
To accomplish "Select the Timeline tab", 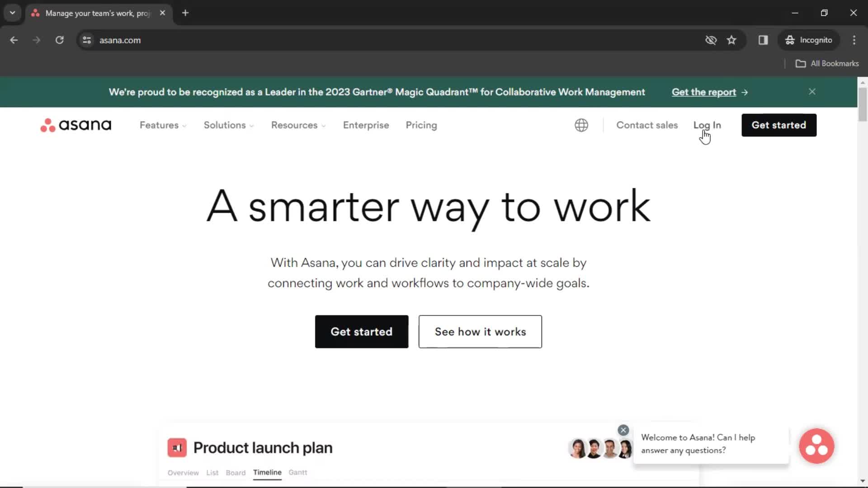I will coord(267,472).
